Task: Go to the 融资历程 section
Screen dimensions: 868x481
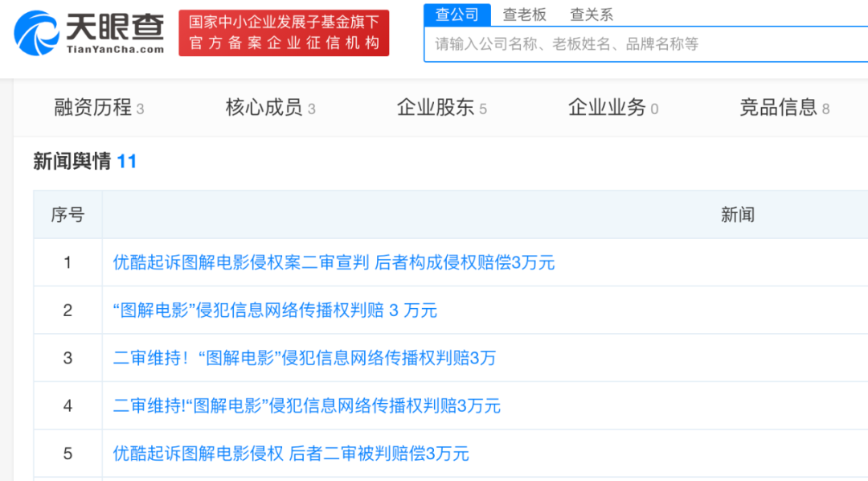Action: [99, 108]
